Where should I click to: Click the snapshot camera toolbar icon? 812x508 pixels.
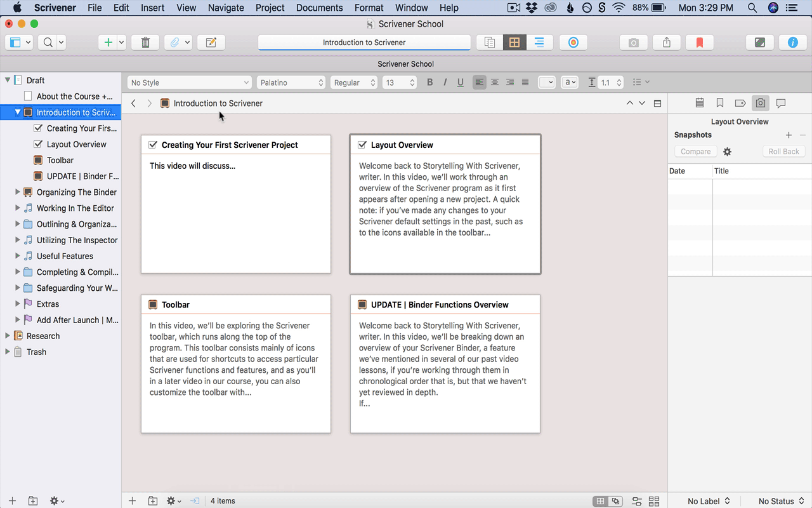click(x=634, y=43)
